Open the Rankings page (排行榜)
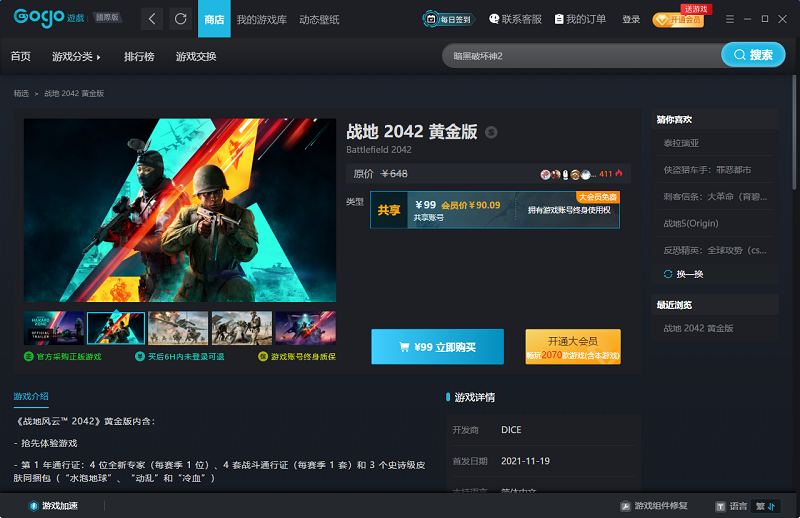This screenshot has width=800, height=518. (139, 57)
